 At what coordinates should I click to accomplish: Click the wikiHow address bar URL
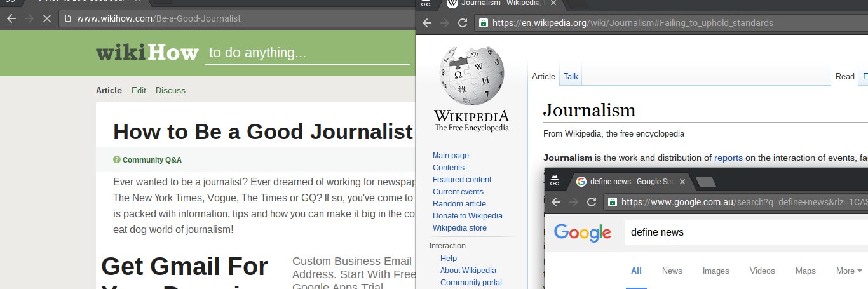click(x=158, y=18)
